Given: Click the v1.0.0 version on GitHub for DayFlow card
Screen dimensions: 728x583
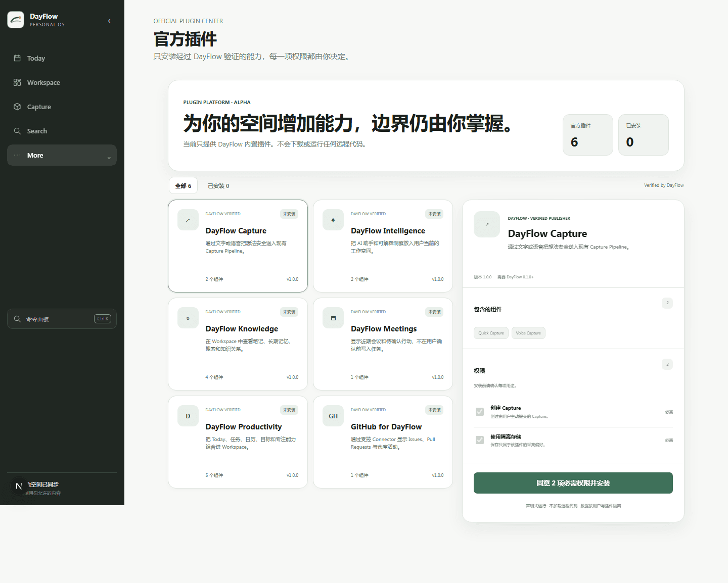Looking at the screenshot, I should 438,475.
